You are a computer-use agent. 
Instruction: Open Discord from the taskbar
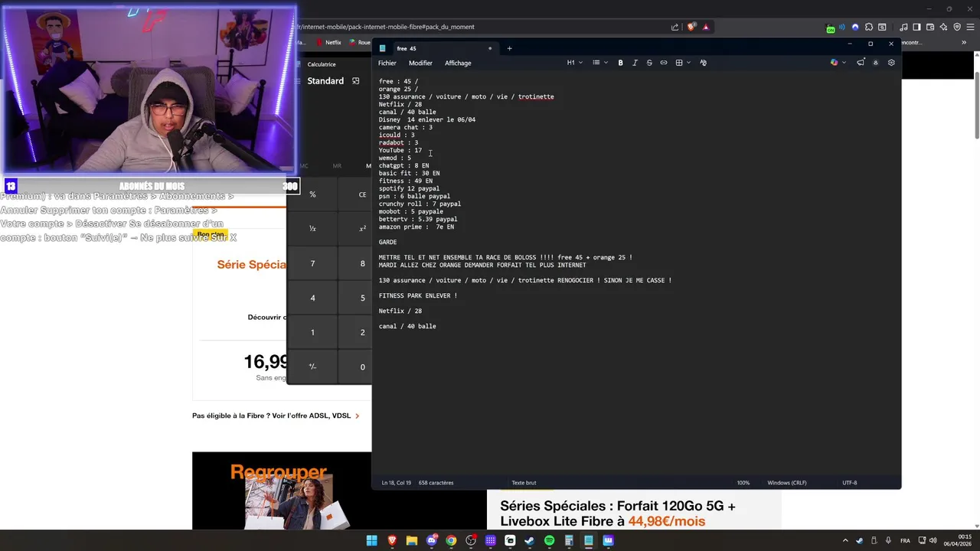(431, 540)
